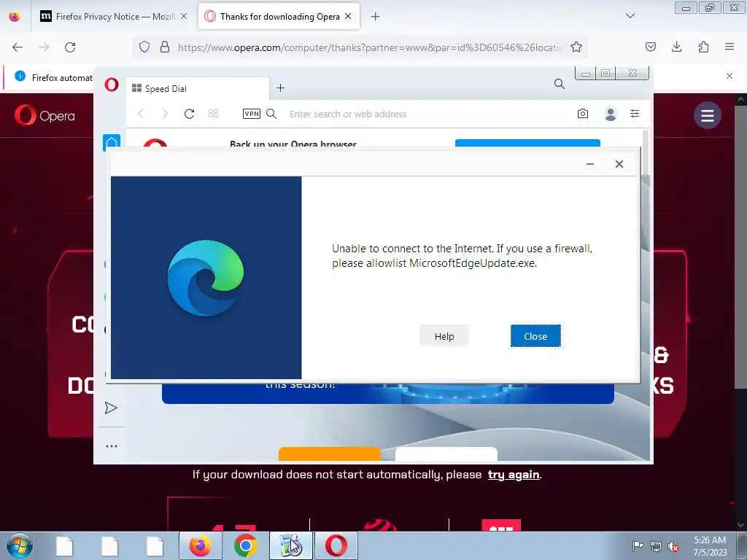The width and height of the screenshot is (747, 560).
Task: Select Thanks for downloading Opera tab
Action: click(279, 17)
